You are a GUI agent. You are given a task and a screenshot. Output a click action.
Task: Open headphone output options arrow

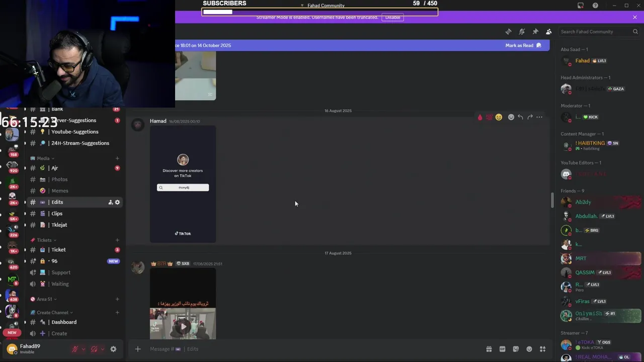click(x=103, y=349)
